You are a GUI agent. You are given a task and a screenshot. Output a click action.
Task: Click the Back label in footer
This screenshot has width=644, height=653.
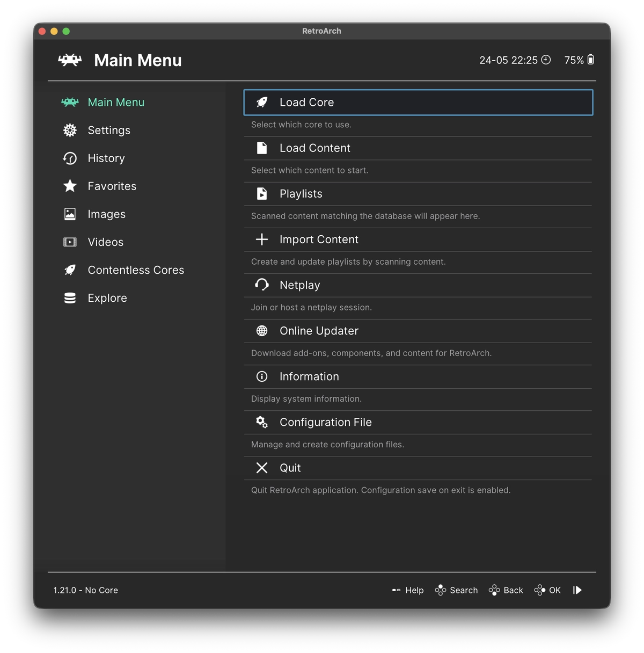(513, 590)
